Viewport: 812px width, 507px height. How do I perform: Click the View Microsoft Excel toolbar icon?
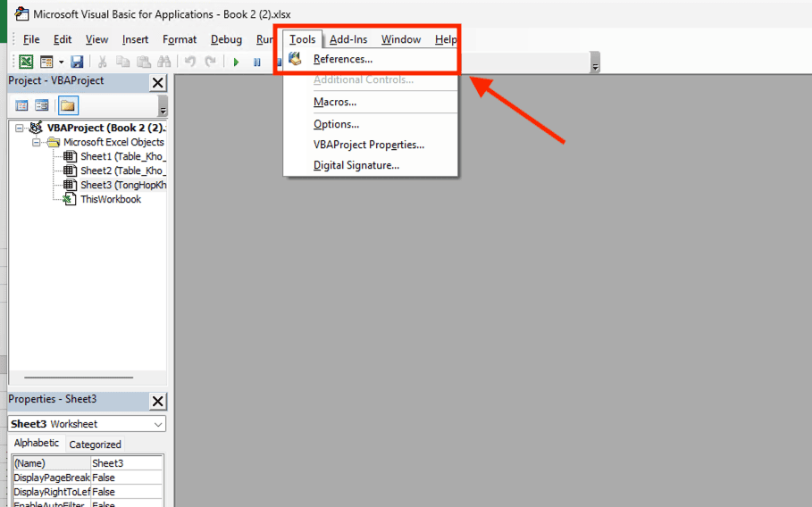[x=26, y=62]
